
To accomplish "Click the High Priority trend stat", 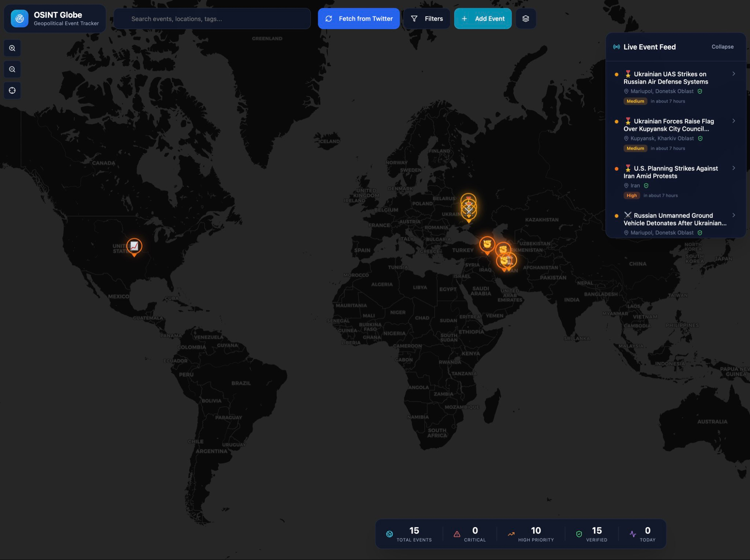I will coord(511,534).
